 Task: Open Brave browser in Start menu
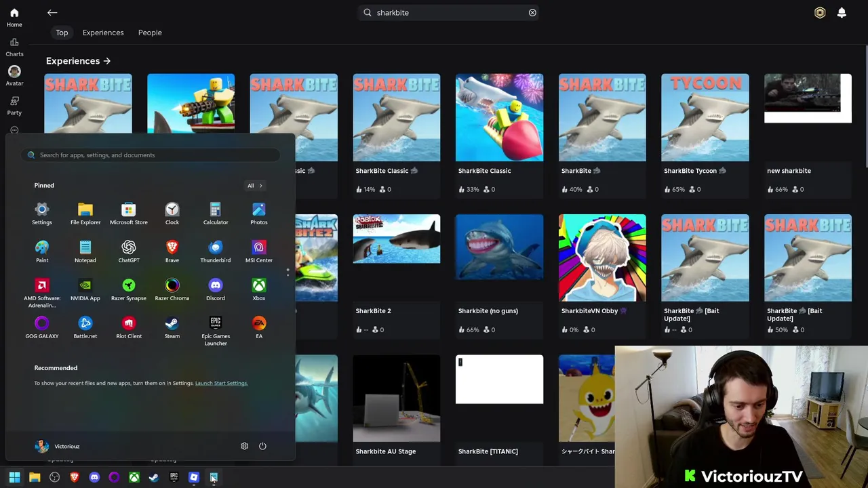tap(172, 251)
